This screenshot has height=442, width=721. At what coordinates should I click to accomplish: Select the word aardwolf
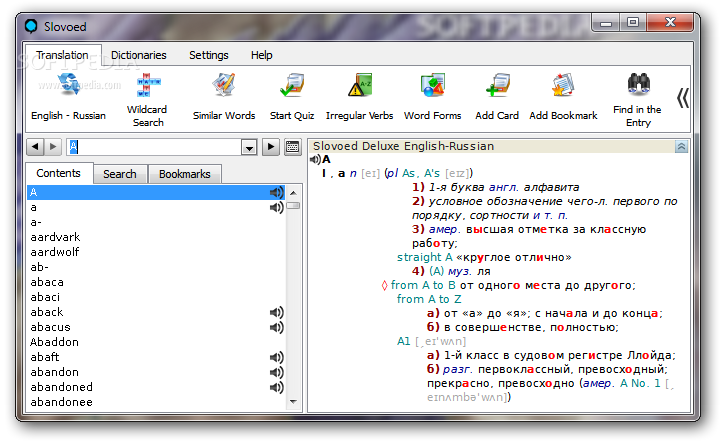point(156,252)
